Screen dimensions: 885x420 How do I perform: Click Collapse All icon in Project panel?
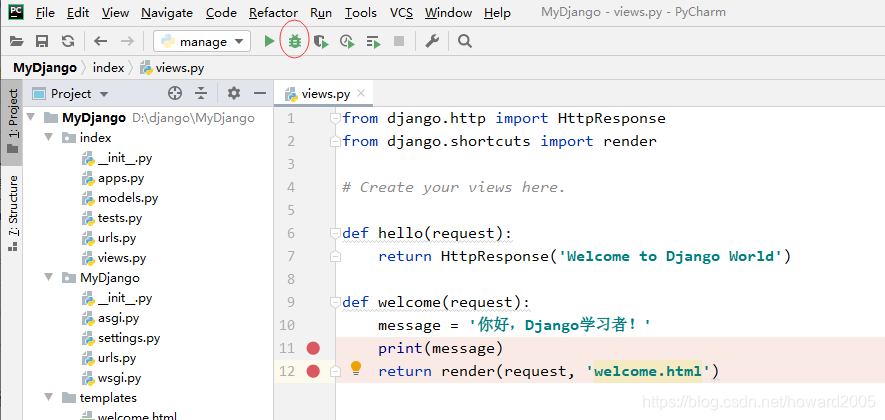click(201, 94)
